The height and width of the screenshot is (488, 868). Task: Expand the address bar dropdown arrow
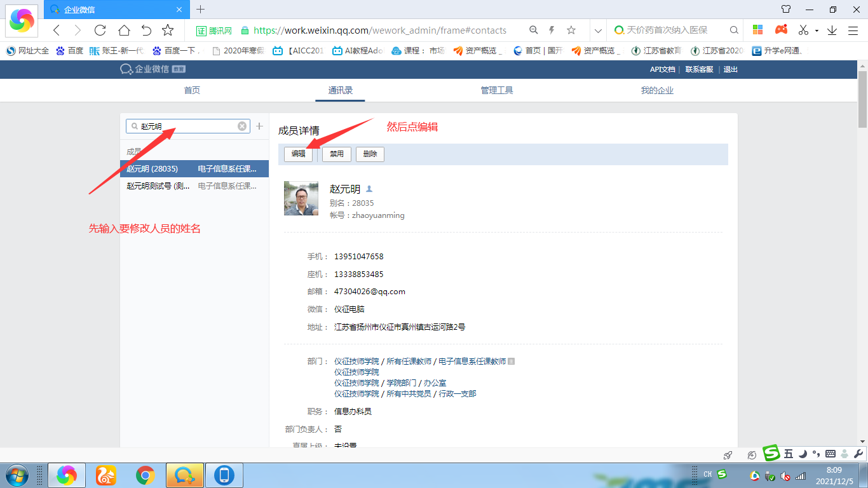[597, 30]
